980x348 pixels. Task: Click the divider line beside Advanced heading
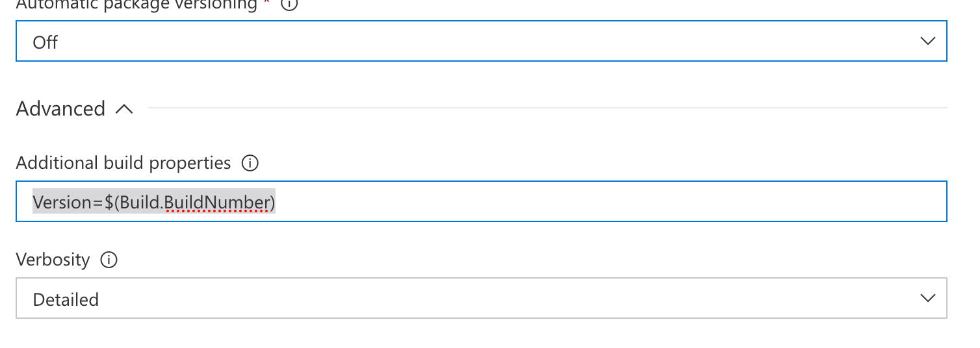[x=546, y=108]
